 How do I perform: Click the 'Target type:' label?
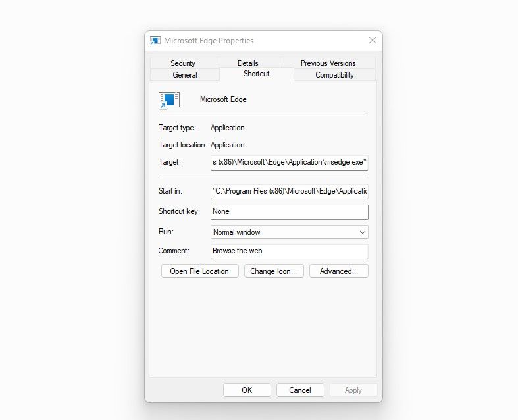click(177, 128)
